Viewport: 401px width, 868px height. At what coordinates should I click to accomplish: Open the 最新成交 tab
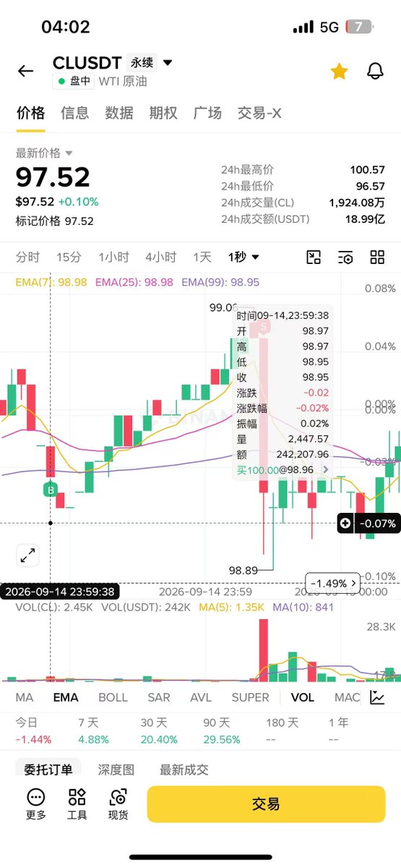point(184,770)
